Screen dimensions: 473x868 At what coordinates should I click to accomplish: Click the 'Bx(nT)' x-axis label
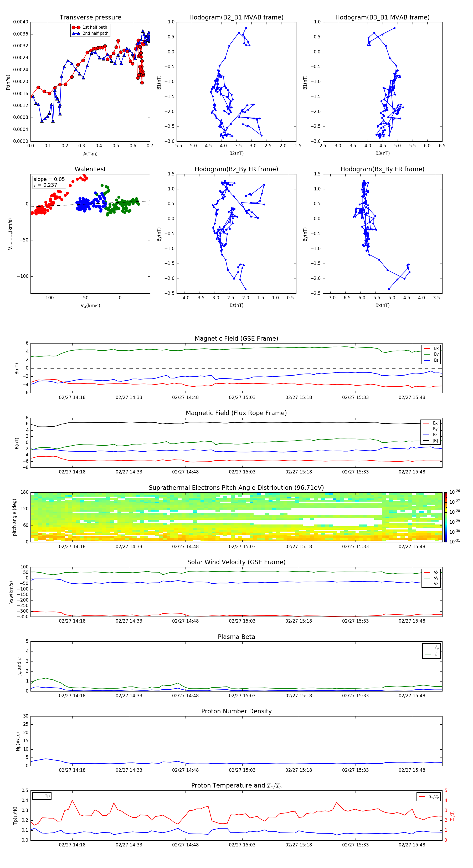coord(382,305)
